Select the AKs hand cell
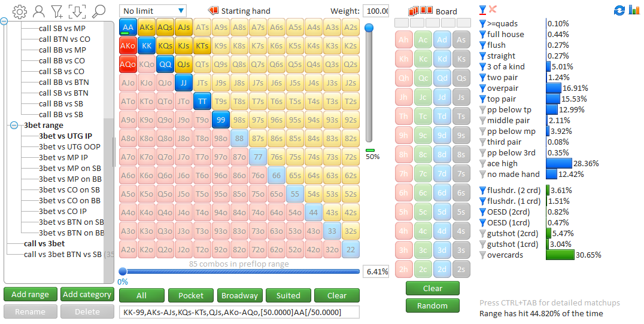644x324 pixels. pos(146,27)
